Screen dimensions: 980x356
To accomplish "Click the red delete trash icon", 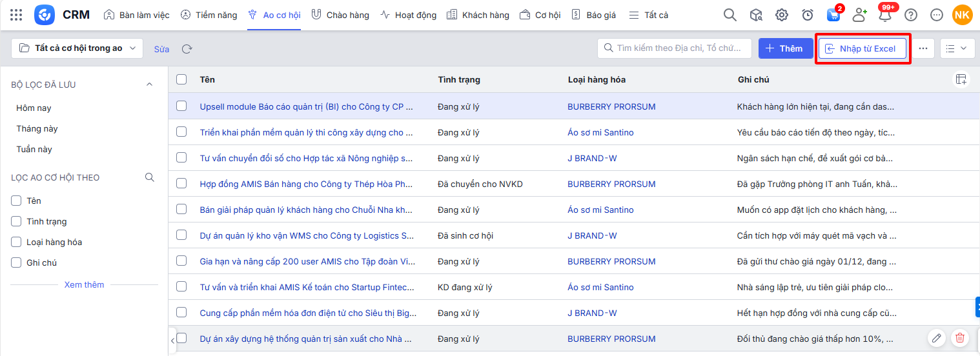I will 960,338.
